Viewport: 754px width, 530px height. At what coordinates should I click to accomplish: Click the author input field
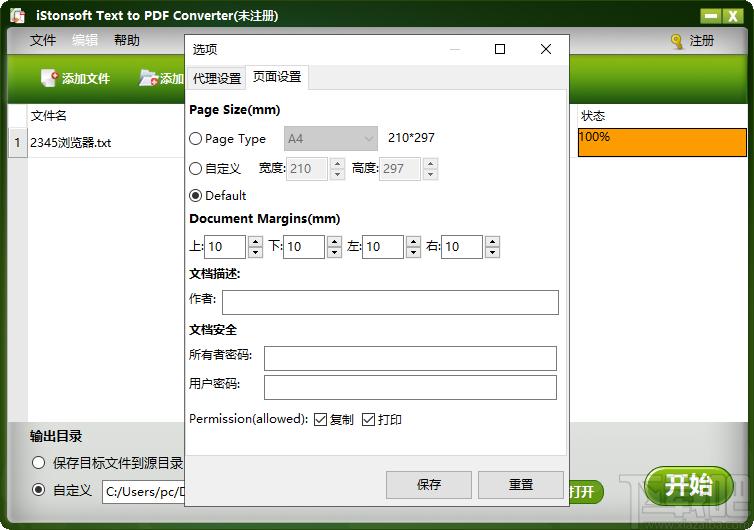tap(390, 302)
